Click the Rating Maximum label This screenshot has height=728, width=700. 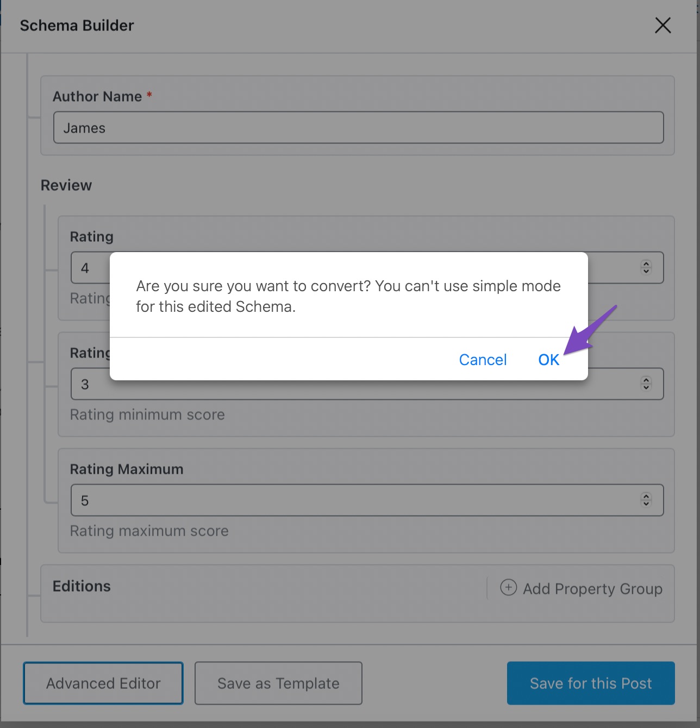coord(127,469)
